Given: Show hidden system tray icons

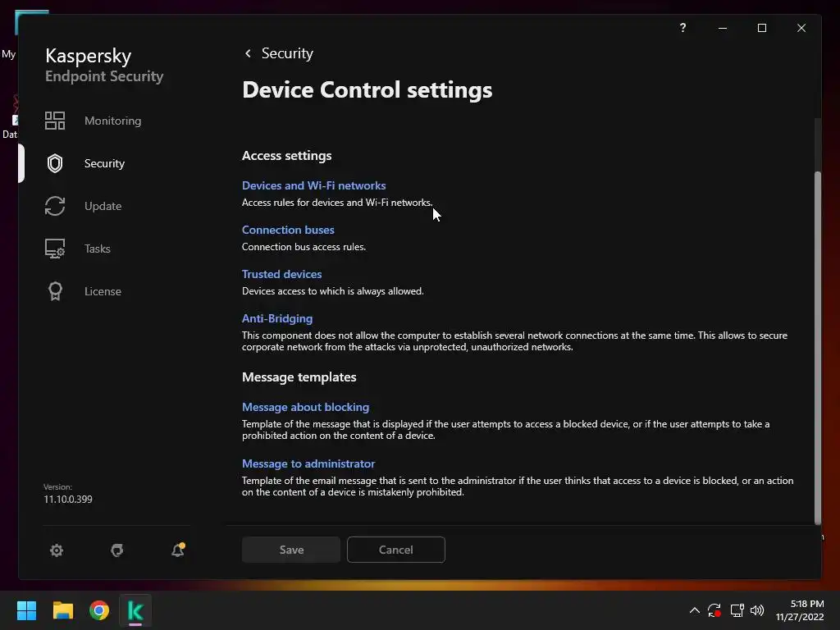Looking at the screenshot, I should click(x=694, y=610).
